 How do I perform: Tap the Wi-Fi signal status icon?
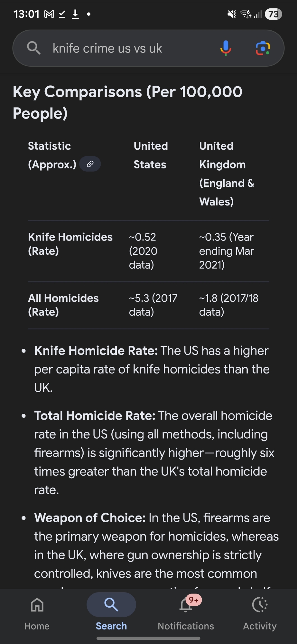(x=246, y=14)
